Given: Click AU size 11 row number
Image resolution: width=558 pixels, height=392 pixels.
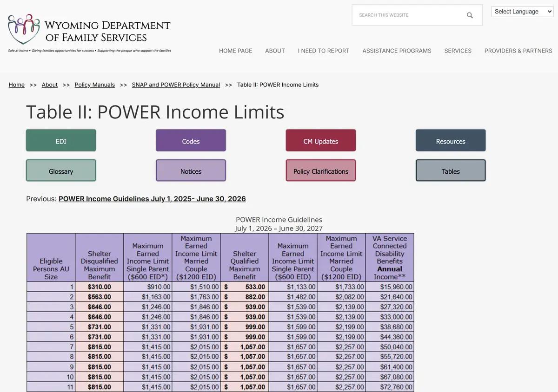Looking at the screenshot, I should [x=51, y=387].
